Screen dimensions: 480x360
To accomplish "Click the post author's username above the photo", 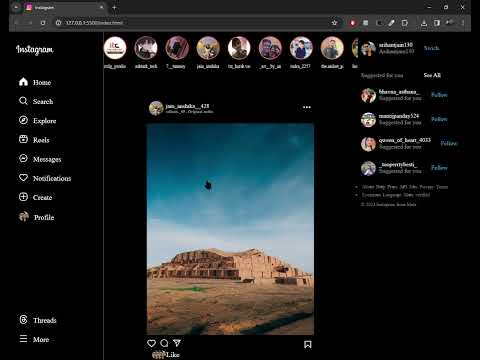I will pos(187,106).
